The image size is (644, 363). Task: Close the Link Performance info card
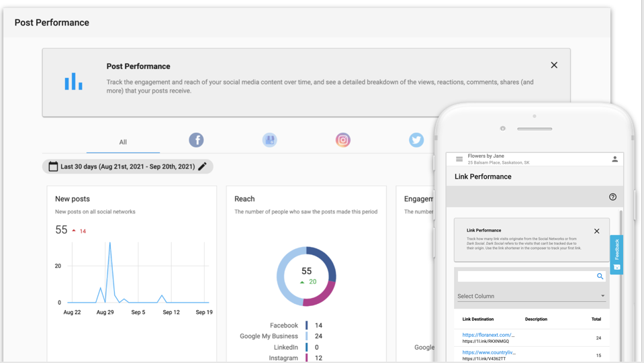(x=597, y=231)
